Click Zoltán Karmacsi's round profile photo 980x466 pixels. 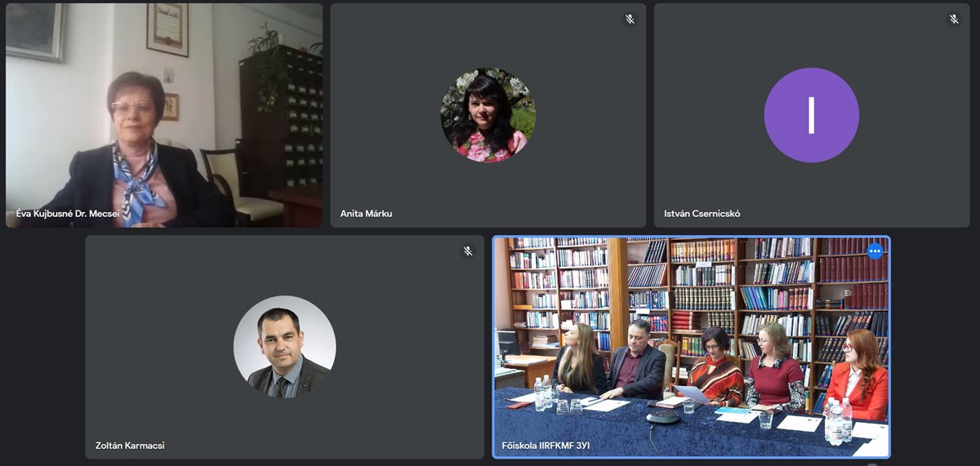point(284,347)
